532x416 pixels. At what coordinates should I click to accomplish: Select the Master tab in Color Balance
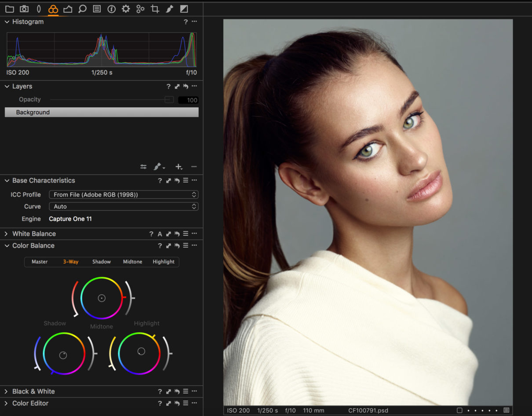39,262
